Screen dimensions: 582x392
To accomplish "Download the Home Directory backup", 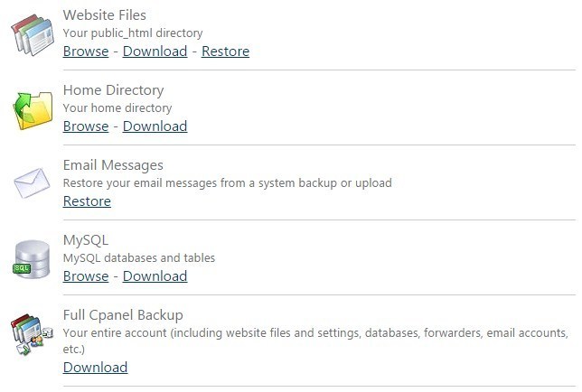I will tap(155, 126).
